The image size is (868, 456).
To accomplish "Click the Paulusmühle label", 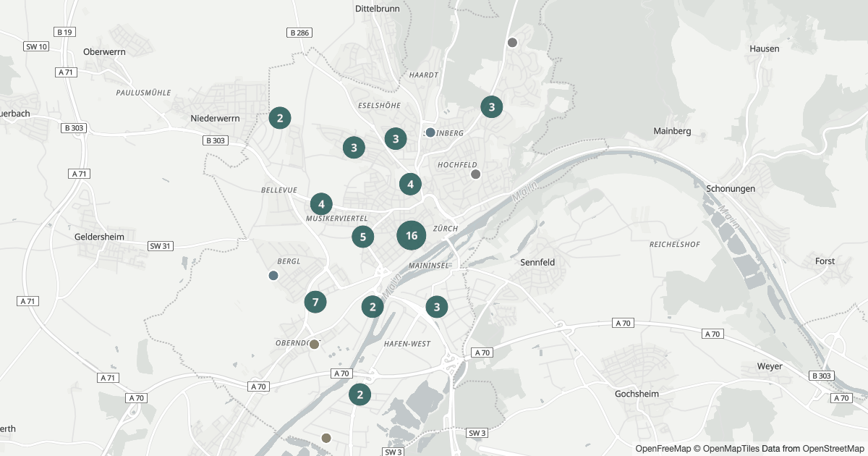I will click(x=143, y=93).
